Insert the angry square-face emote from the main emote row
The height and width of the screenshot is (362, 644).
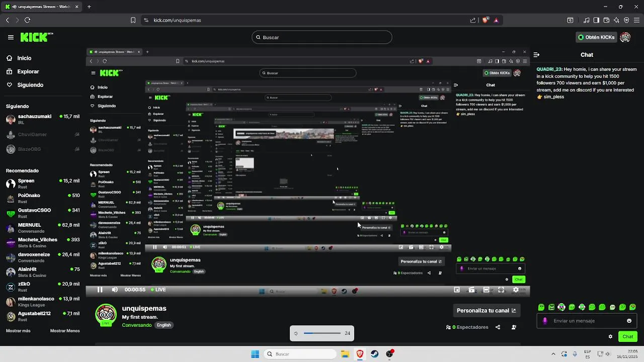(x=551, y=307)
